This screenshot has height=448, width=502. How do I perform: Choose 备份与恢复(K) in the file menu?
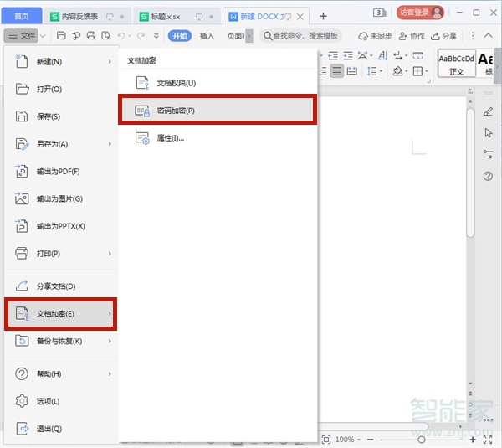coord(61,341)
